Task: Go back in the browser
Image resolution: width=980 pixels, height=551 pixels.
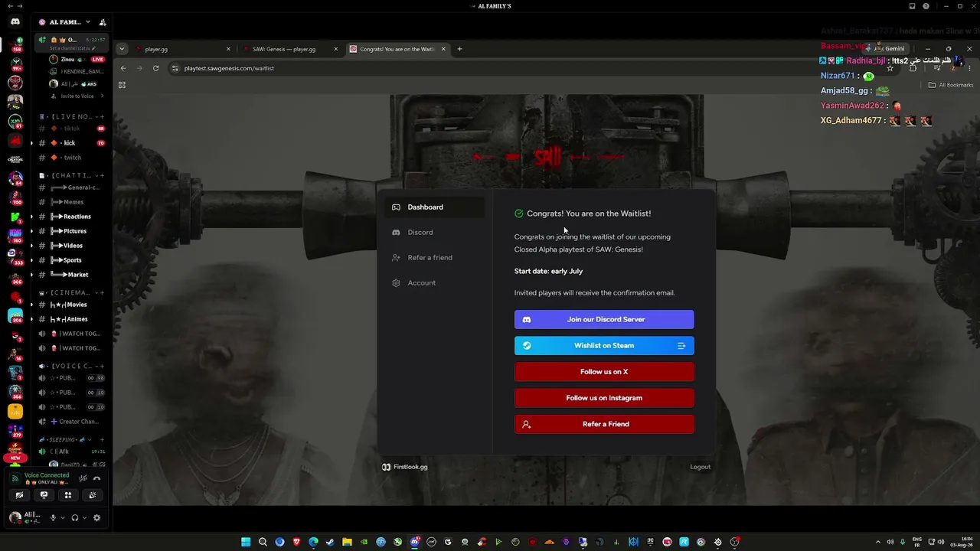Action: [123, 68]
